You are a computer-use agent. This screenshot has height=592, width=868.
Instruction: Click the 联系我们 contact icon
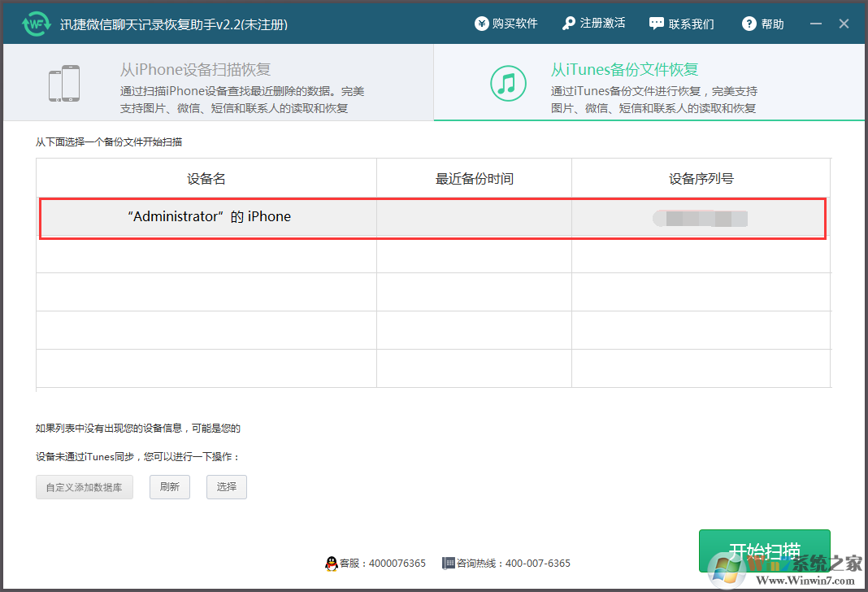pyautogui.click(x=656, y=23)
